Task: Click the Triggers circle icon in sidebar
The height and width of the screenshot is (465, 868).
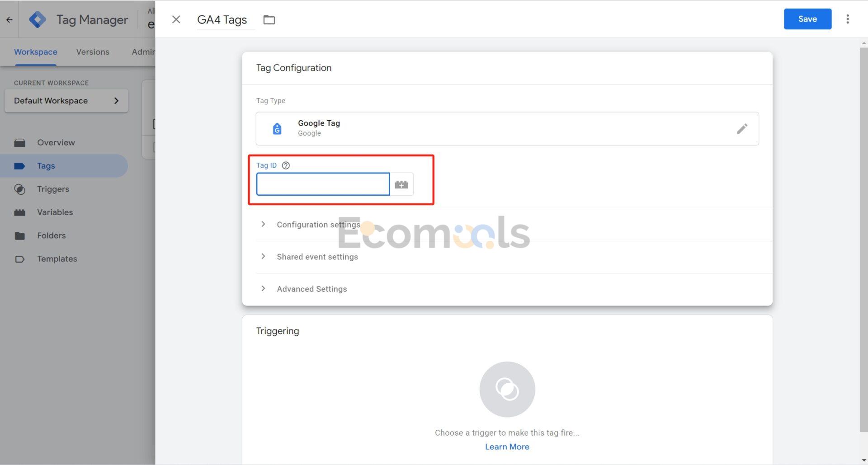Action: click(19, 189)
